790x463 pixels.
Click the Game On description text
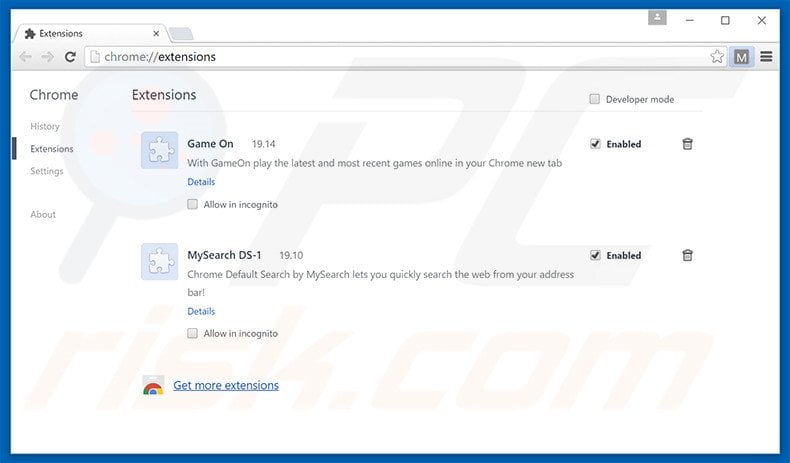tap(374, 163)
